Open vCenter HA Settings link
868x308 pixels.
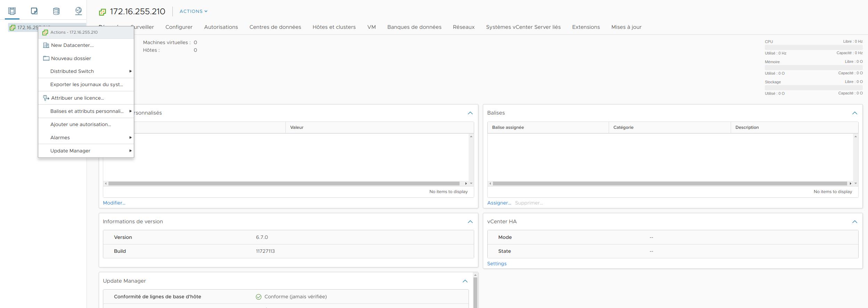pyautogui.click(x=497, y=264)
